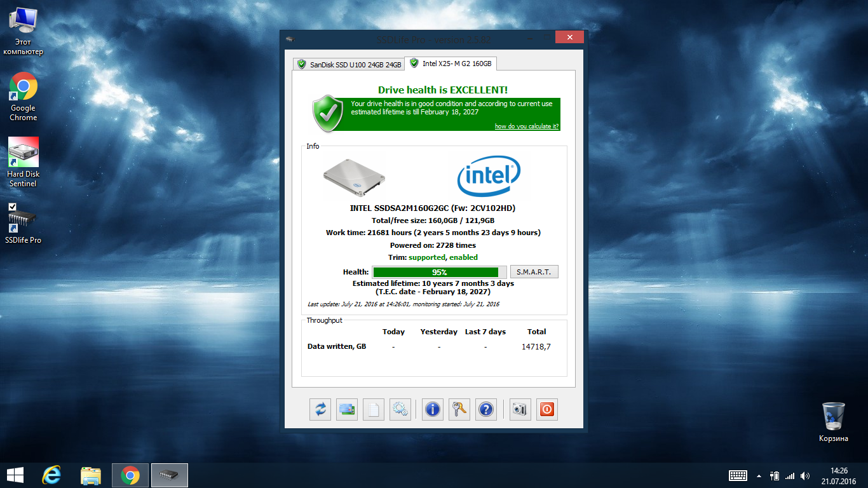
Task: Click the SSDlife Pro taskbar button
Action: pos(169,475)
